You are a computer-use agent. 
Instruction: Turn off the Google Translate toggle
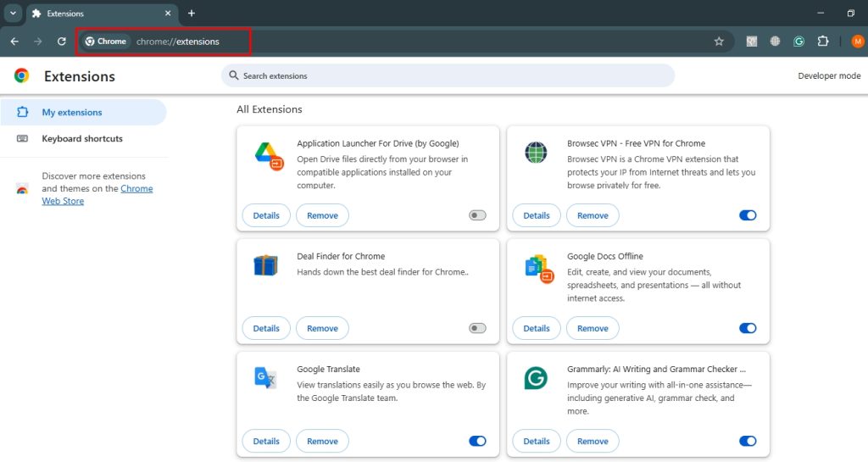point(477,441)
